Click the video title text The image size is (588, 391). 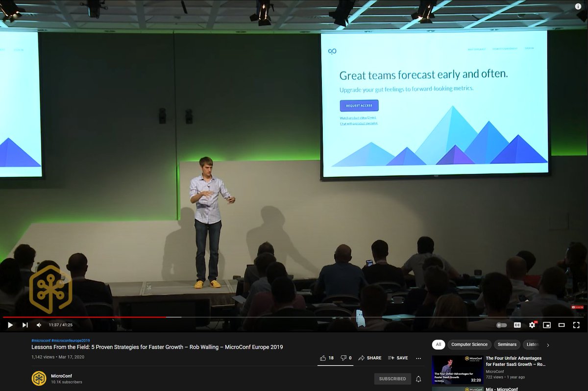coord(157,347)
